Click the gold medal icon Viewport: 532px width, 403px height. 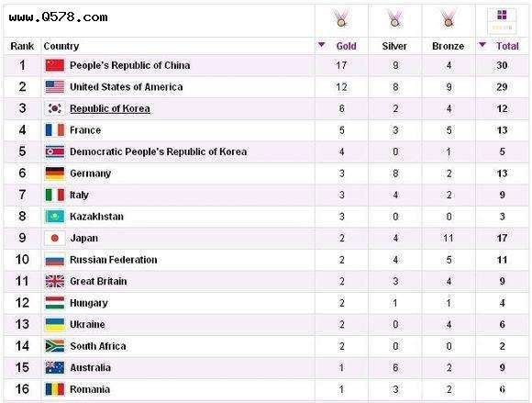341,17
